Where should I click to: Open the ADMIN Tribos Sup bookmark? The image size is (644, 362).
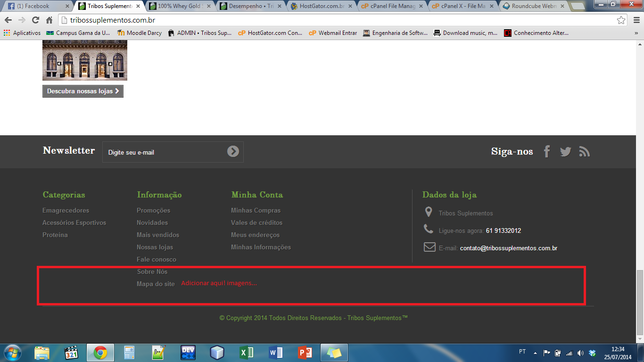pyautogui.click(x=200, y=33)
